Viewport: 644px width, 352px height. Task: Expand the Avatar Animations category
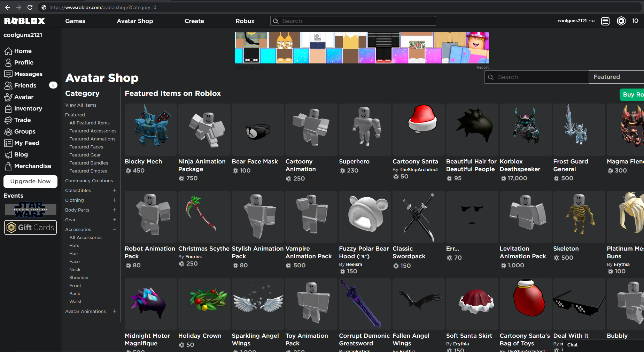114,311
